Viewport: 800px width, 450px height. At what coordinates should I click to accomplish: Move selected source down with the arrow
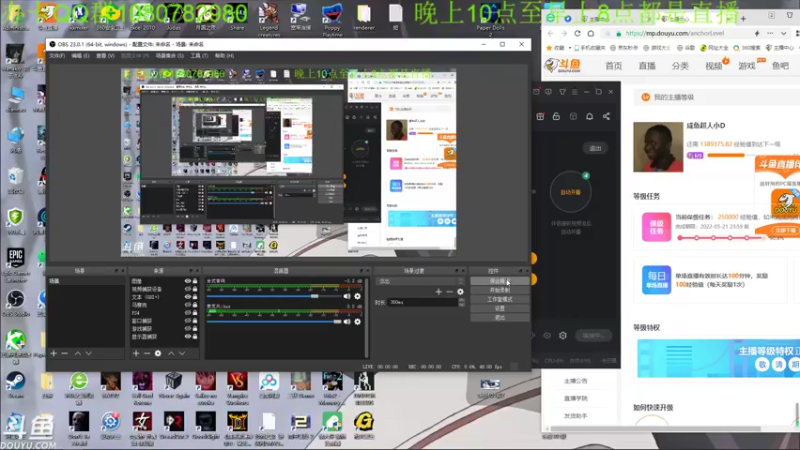[x=182, y=353]
